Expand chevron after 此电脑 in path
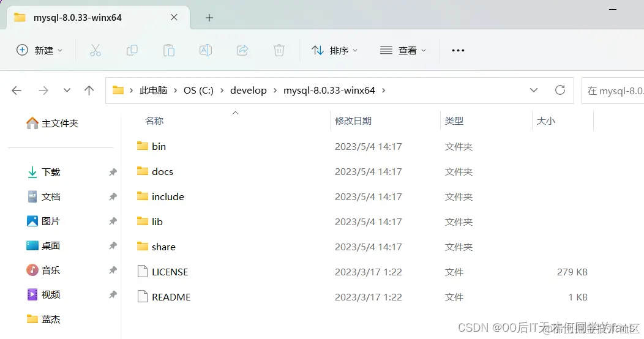The width and height of the screenshot is (644, 339). tap(175, 91)
